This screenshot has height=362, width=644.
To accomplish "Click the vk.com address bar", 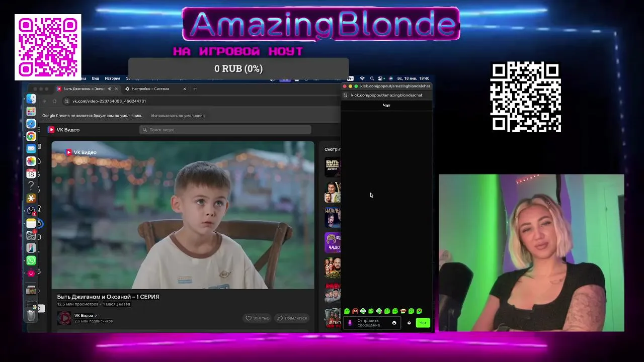I will pyautogui.click(x=201, y=101).
